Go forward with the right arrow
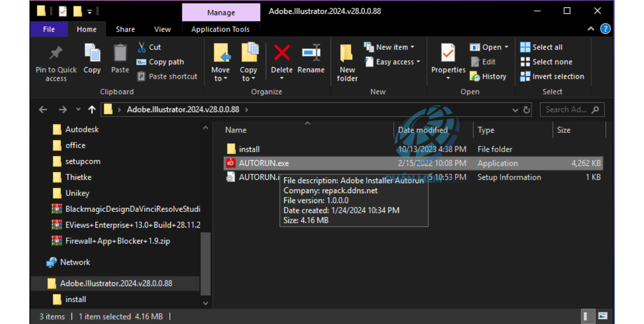 click(x=62, y=110)
